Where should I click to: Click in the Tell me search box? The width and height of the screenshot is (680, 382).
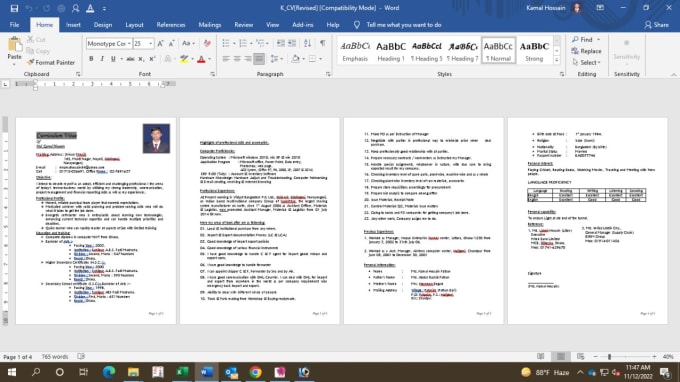[x=404, y=25]
